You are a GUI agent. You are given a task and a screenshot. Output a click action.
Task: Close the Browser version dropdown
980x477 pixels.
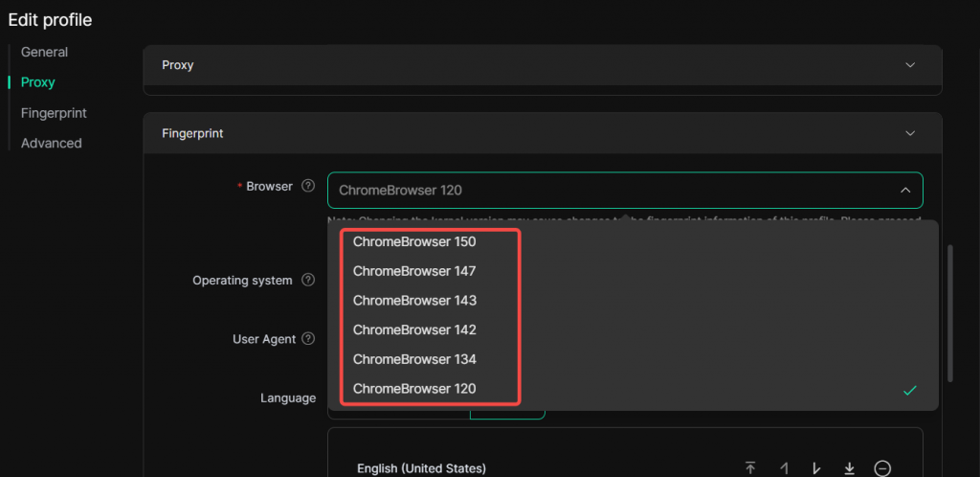(x=904, y=190)
